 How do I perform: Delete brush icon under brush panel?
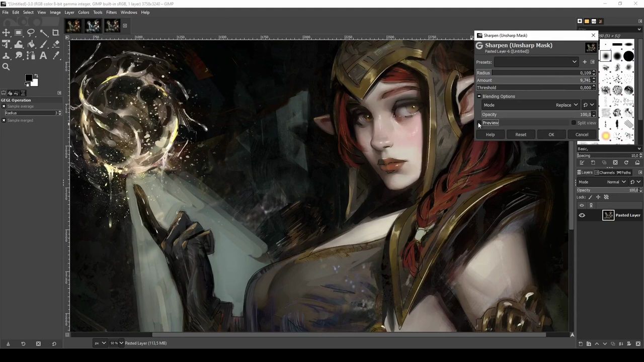(615, 162)
